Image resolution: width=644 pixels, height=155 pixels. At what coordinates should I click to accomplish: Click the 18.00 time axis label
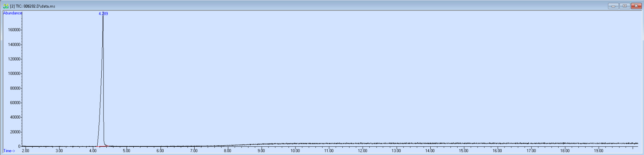pos(565,151)
